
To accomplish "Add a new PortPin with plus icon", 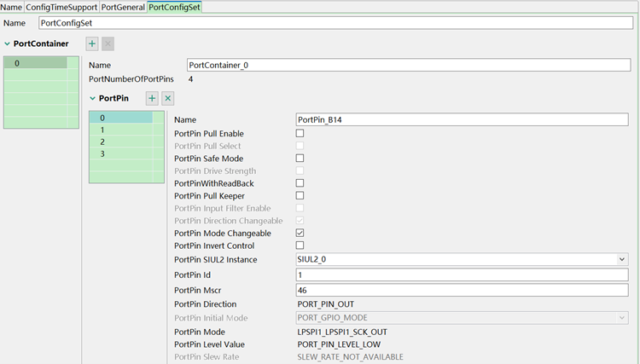I will (x=152, y=99).
